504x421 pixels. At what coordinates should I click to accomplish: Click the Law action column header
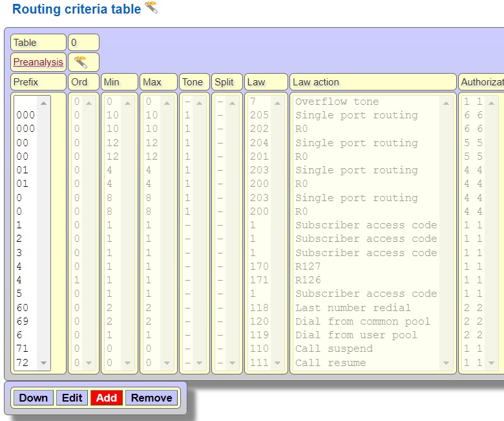373,82
